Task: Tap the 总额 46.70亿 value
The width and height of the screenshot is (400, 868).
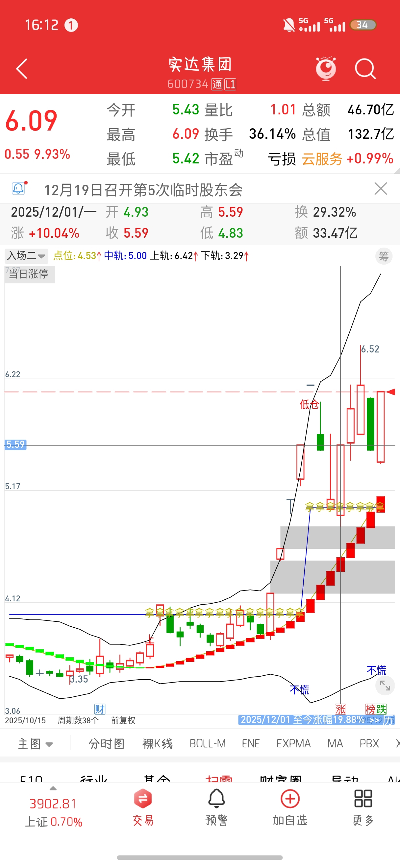Action: click(371, 110)
